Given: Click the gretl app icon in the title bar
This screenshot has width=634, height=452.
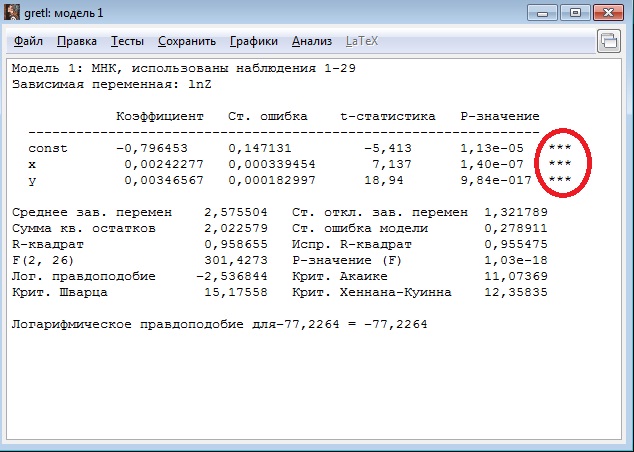Looking at the screenshot, I should click(13, 12).
